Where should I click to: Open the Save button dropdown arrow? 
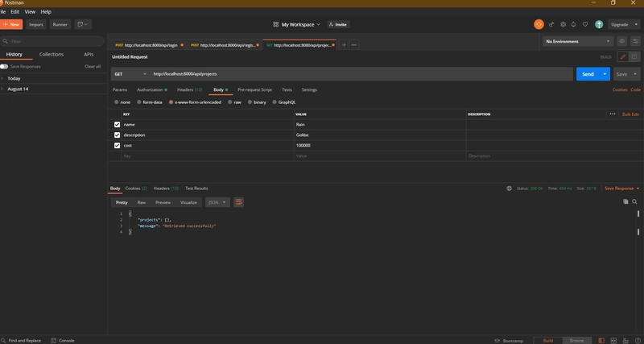635,74
